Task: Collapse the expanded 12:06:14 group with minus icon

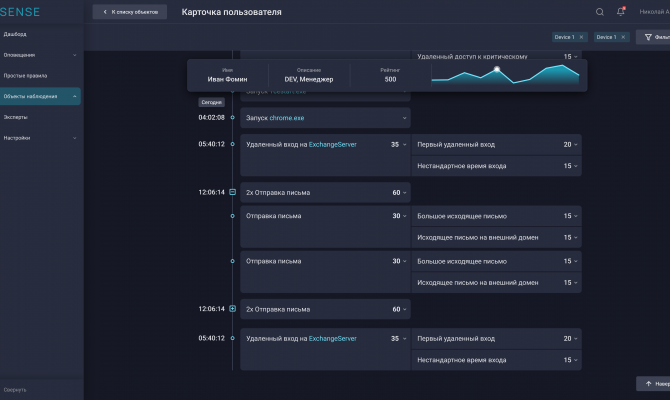Action: (x=232, y=191)
